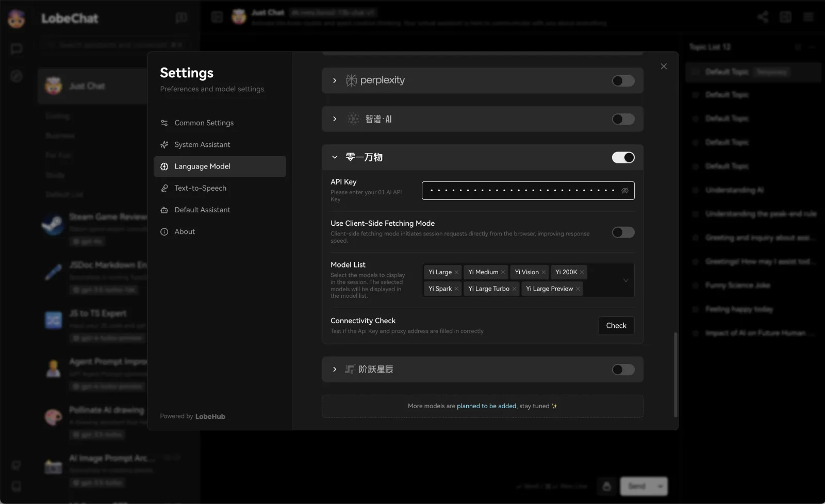Viewport: 825px width, 504px height.
Task: Switch to Common Settings in Settings menu
Action: click(164, 123)
